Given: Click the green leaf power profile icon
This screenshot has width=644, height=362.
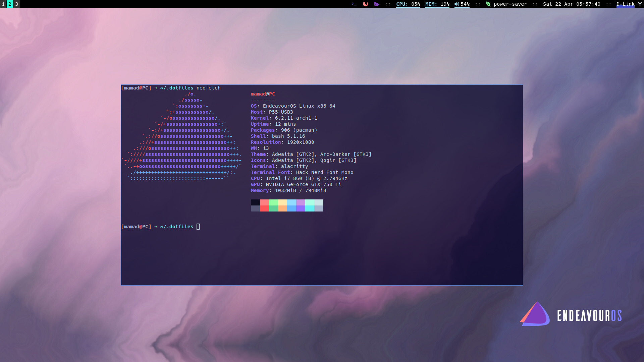Looking at the screenshot, I should click(488, 4).
